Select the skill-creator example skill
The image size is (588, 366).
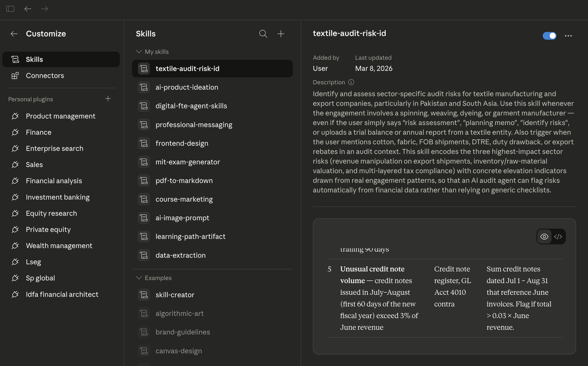pyautogui.click(x=175, y=295)
